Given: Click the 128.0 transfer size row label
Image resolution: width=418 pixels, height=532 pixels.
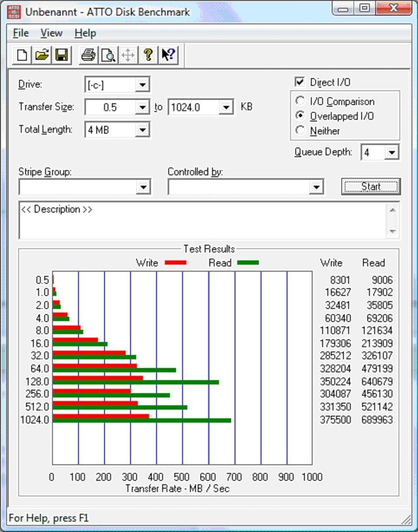Looking at the screenshot, I should point(38,381).
